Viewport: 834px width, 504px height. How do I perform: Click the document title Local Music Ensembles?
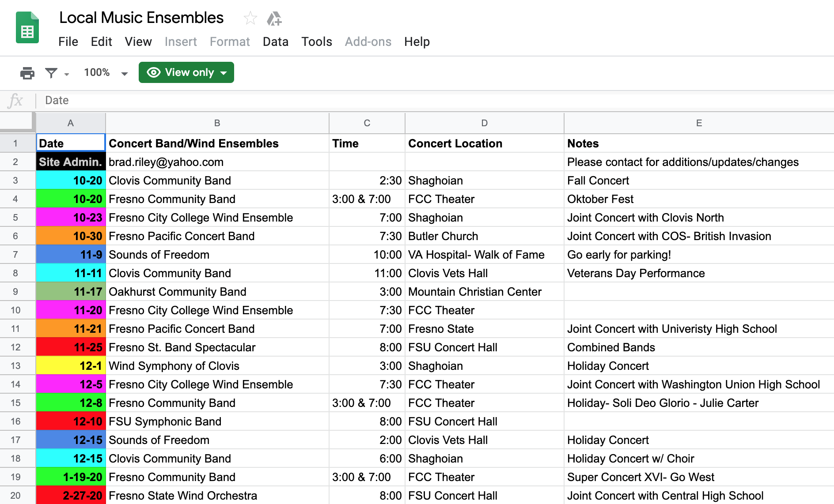[141, 18]
